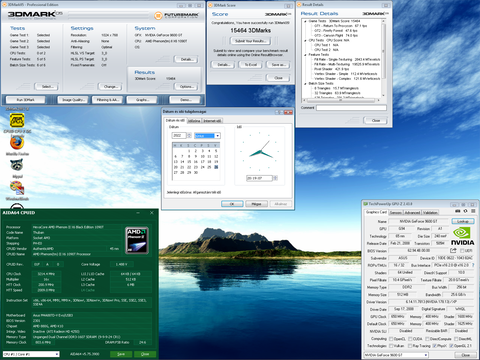Viewport: 480px width, 360px height.
Task: Collapse the Batch Size Tests tree node
Action: tap(305, 84)
